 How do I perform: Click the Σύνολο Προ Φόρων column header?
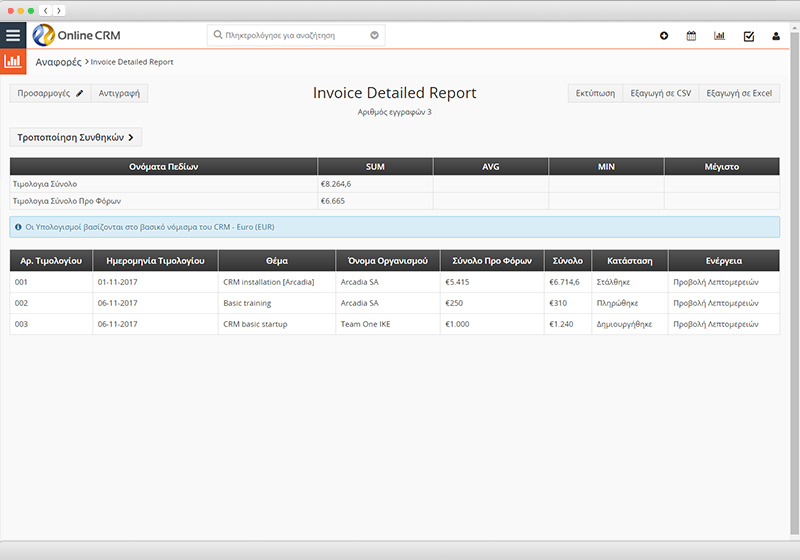click(492, 261)
